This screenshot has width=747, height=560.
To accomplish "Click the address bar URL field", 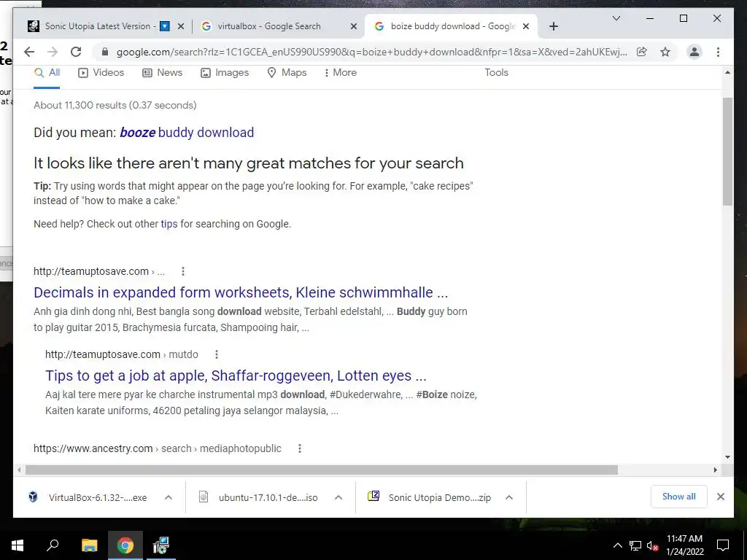I will [x=371, y=52].
